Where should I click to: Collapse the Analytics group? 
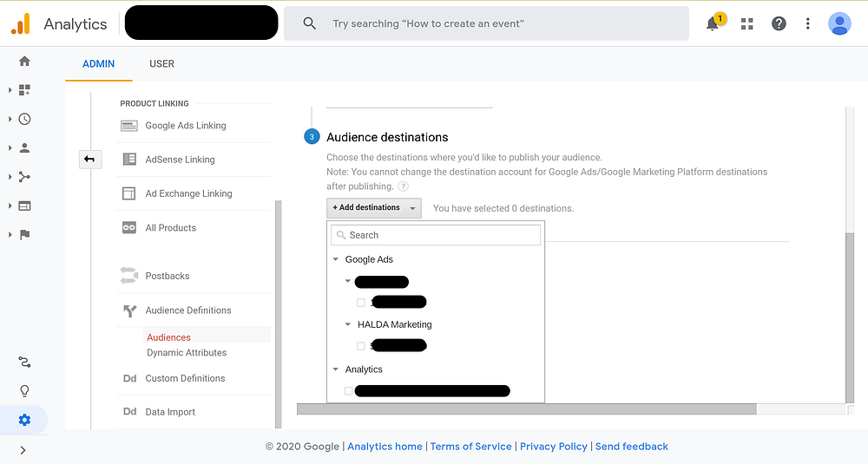(x=335, y=369)
